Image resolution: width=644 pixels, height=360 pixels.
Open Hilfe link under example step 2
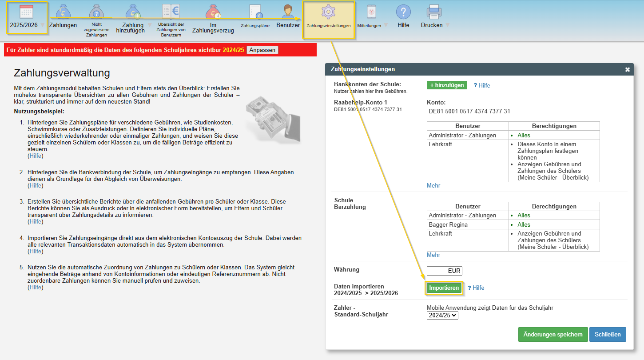36,186
